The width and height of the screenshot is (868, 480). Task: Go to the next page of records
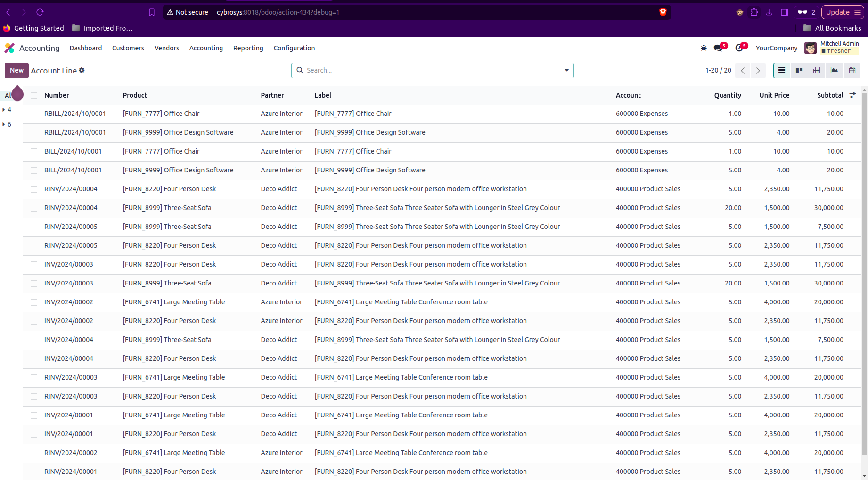pyautogui.click(x=758, y=70)
